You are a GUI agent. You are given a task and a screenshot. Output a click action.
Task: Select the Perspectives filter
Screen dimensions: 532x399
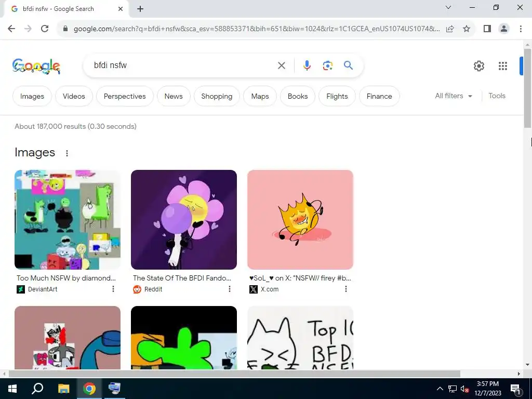[x=125, y=96]
